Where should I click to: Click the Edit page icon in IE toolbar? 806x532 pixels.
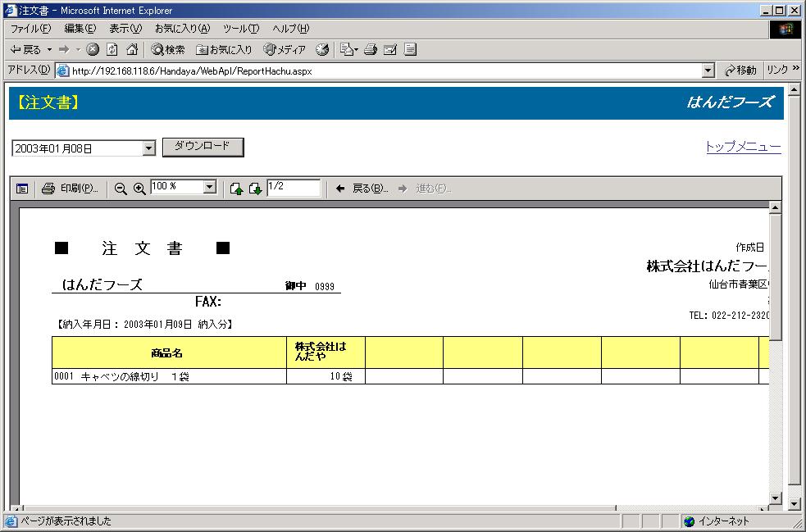390,49
